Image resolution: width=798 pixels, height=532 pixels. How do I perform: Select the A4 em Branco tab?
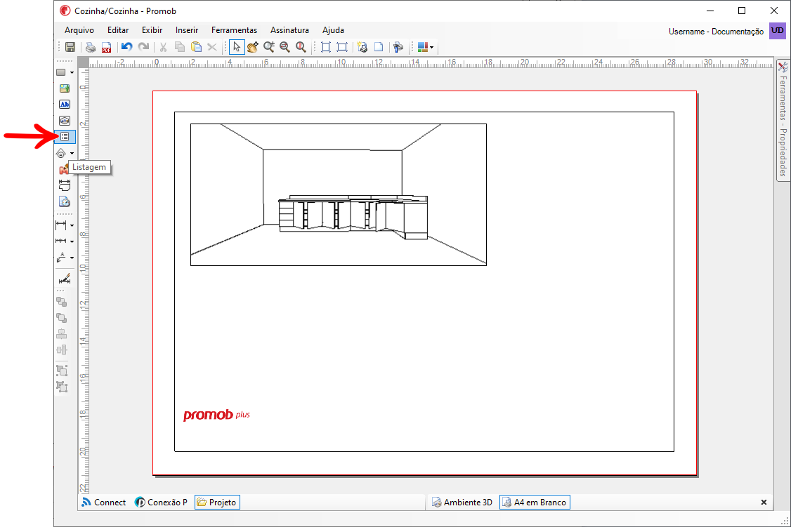(x=535, y=502)
